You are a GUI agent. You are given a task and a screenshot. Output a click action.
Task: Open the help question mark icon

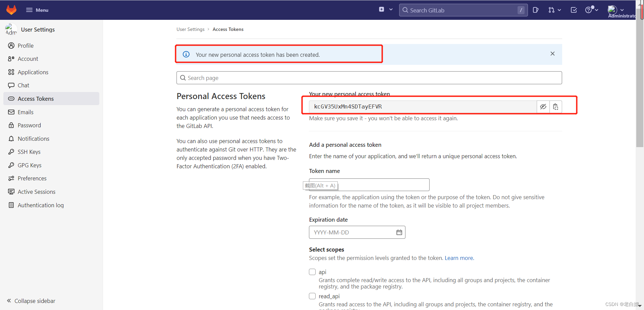[589, 10]
